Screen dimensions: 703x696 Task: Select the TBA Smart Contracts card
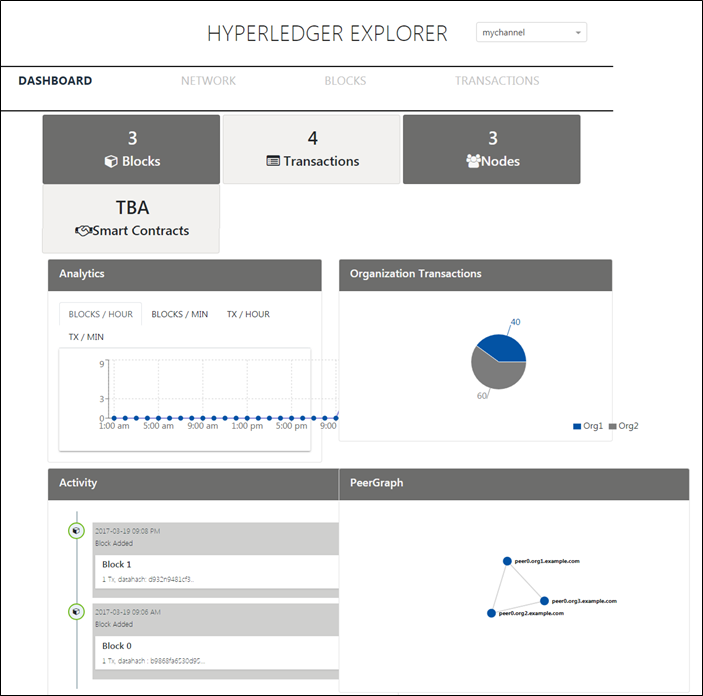[131, 219]
